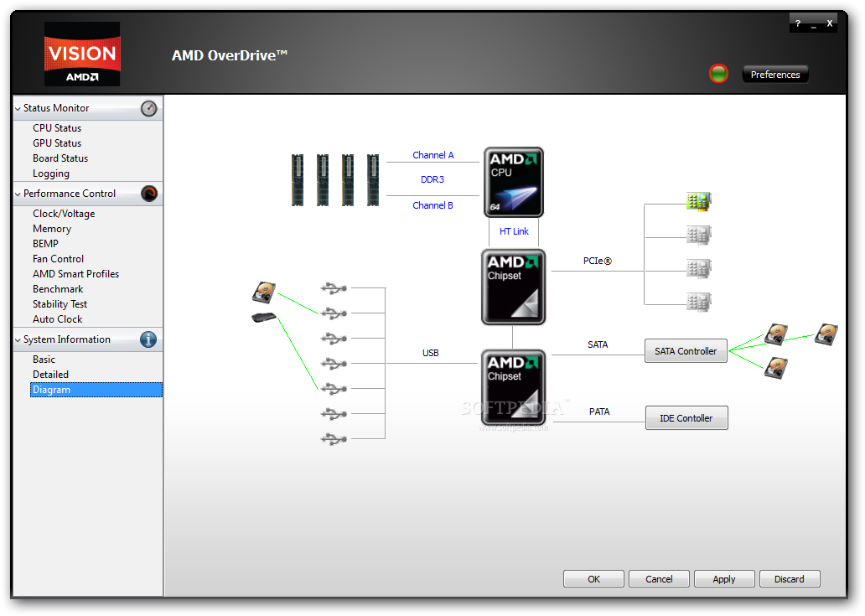Collapse the Performance Control section

(18, 194)
